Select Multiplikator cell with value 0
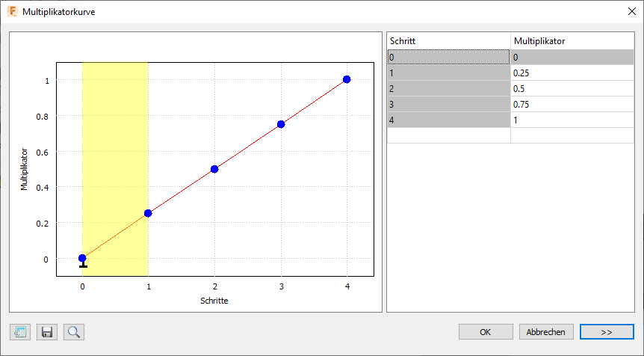The image size is (644, 356). tap(572, 57)
